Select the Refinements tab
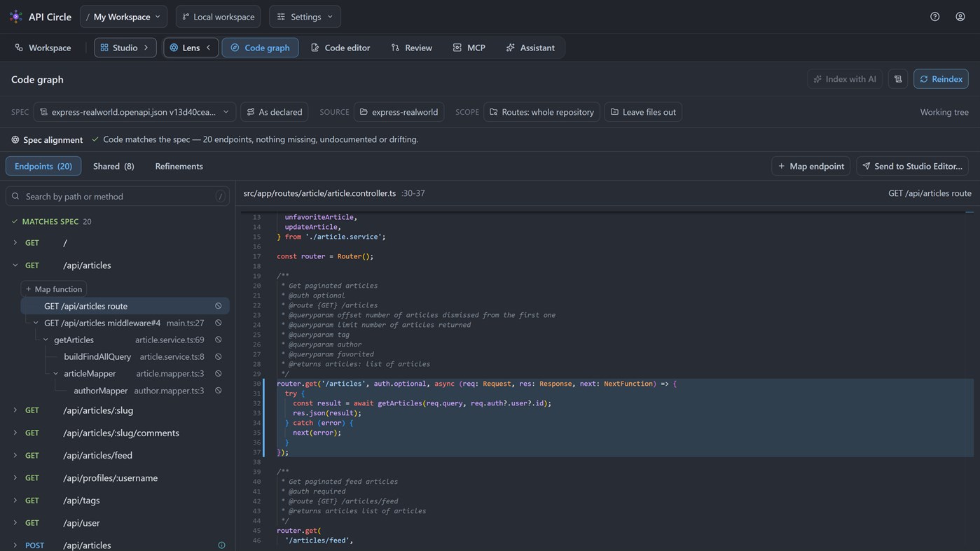Image resolution: width=980 pixels, height=551 pixels. [179, 166]
